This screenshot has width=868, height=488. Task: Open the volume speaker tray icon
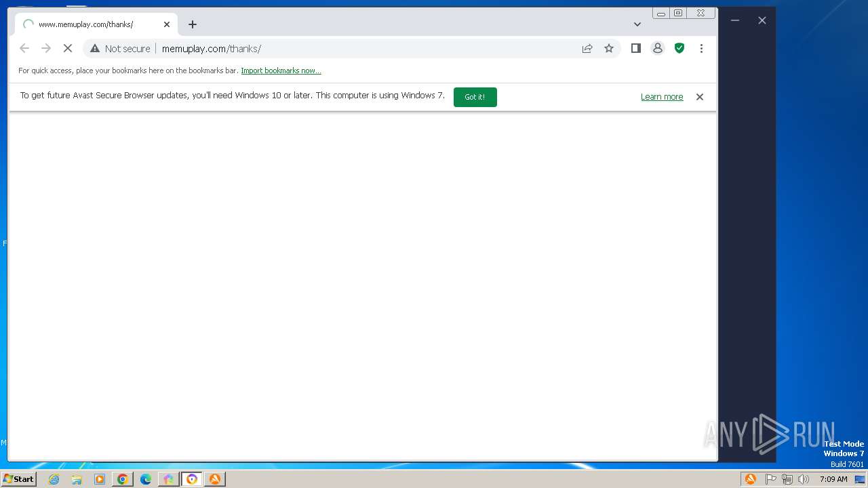(x=804, y=479)
